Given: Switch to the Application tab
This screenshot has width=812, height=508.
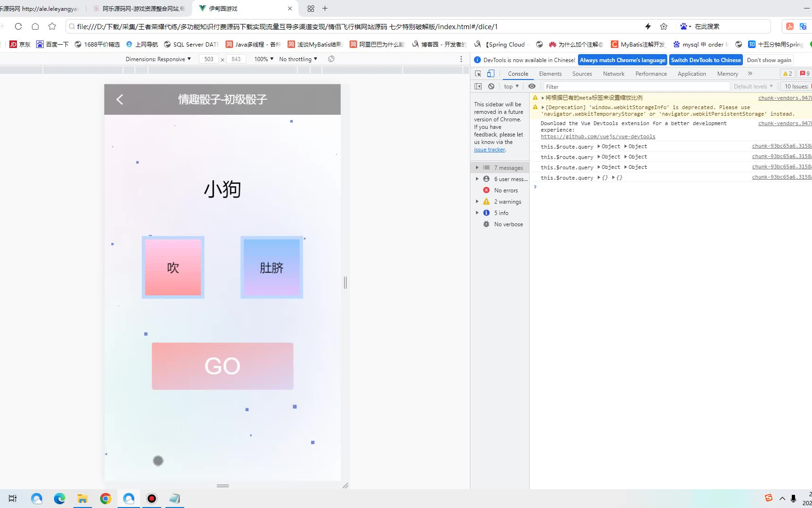Looking at the screenshot, I should tap(692, 73).
